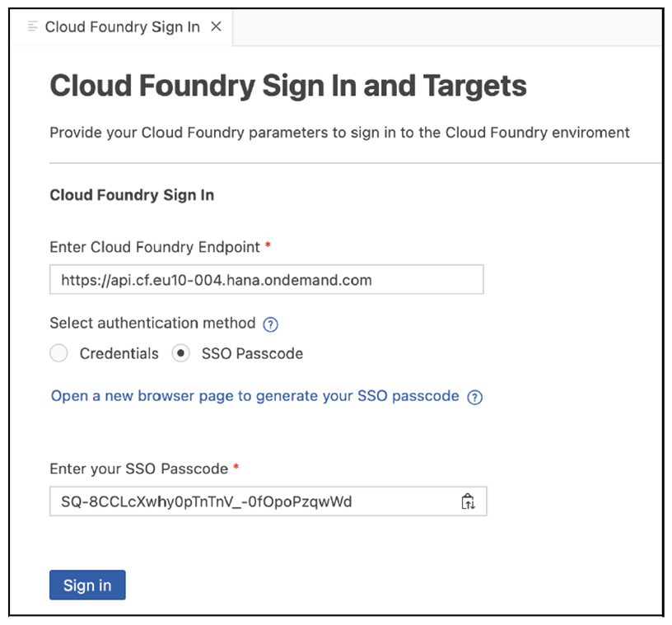Click the bold 'Cloud Foundry Sign In' section title
Image resolution: width=672 pixels, height=625 pixels.
pos(132,195)
